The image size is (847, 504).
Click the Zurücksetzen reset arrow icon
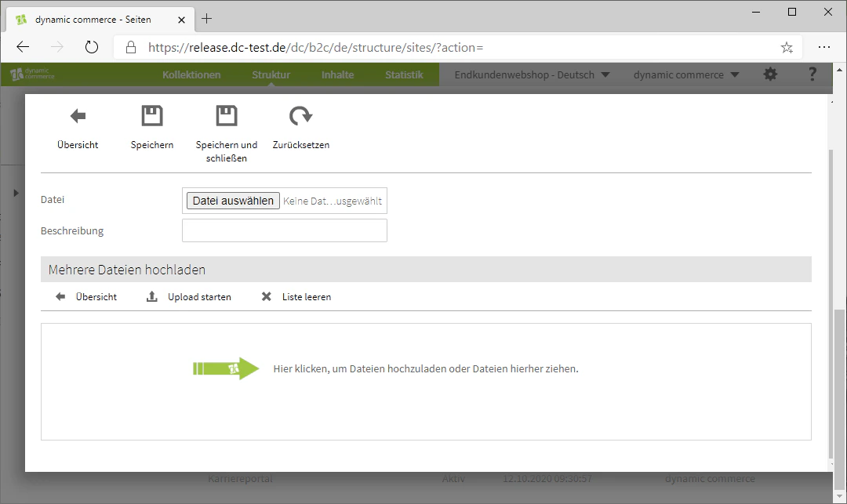pyautogui.click(x=300, y=115)
